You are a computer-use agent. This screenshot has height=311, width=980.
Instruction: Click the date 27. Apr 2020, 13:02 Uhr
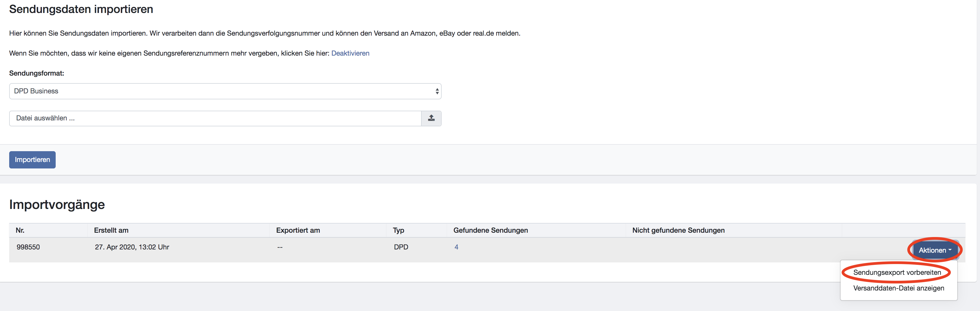tap(132, 247)
